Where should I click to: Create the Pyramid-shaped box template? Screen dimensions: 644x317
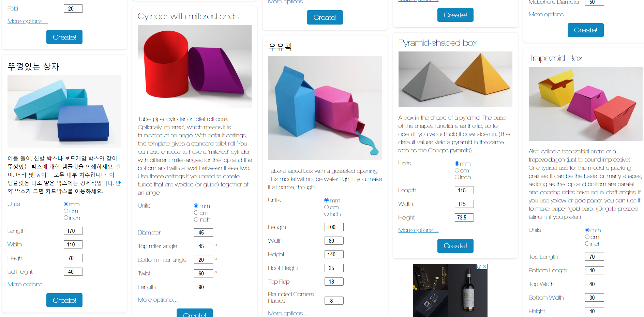click(455, 246)
